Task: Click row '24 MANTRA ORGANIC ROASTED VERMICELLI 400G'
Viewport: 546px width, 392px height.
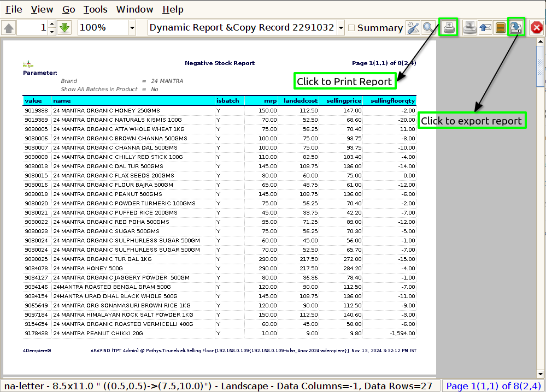Action: [x=219, y=324]
